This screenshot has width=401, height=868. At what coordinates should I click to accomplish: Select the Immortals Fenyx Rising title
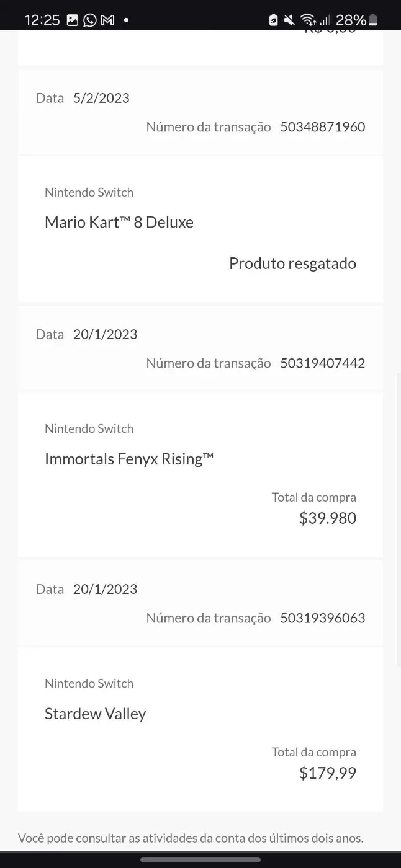[x=129, y=459]
